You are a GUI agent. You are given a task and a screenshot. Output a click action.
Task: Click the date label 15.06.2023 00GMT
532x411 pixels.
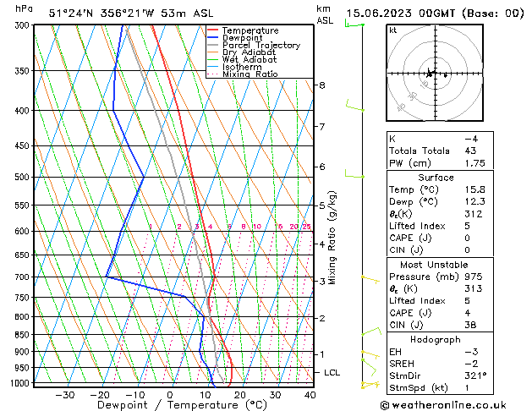point(401,14)
